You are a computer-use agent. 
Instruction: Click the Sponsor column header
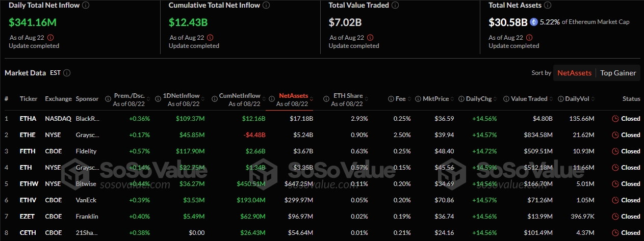[x=87, y=99]
